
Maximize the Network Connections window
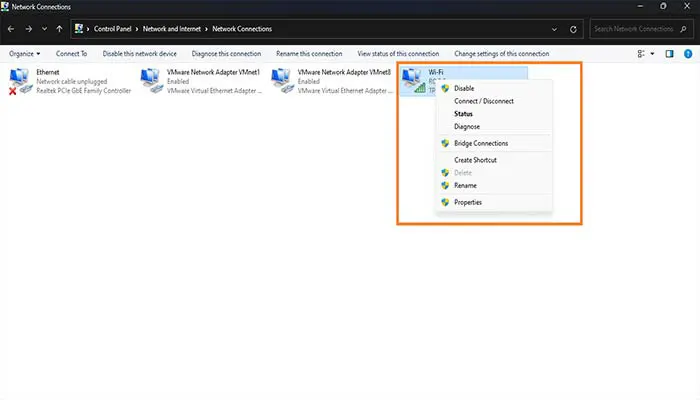663,6
